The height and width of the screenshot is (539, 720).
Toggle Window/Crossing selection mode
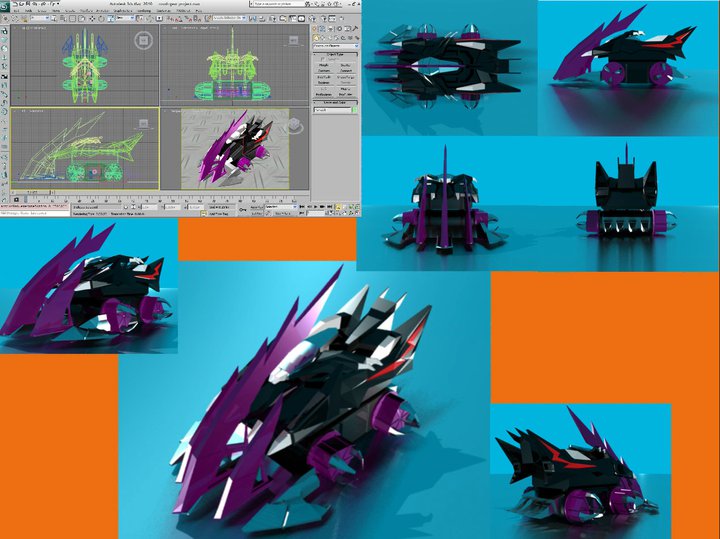[81, 18]
